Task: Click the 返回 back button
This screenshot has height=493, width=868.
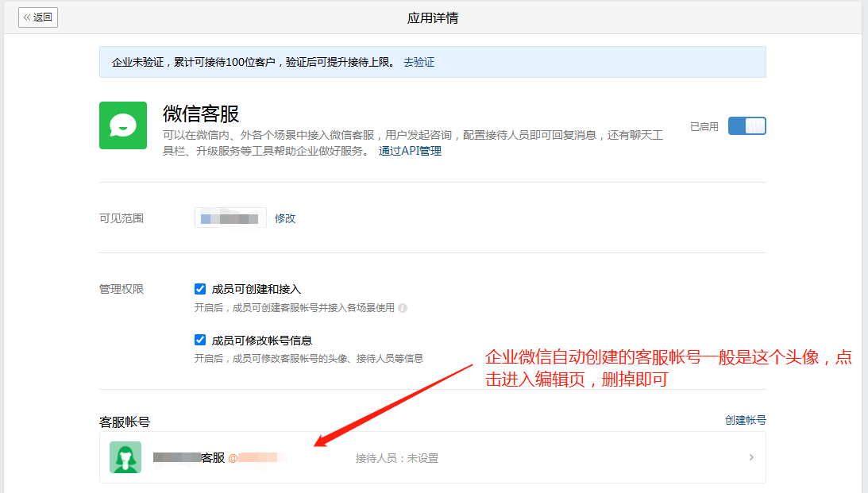Action: click(37, 17)
